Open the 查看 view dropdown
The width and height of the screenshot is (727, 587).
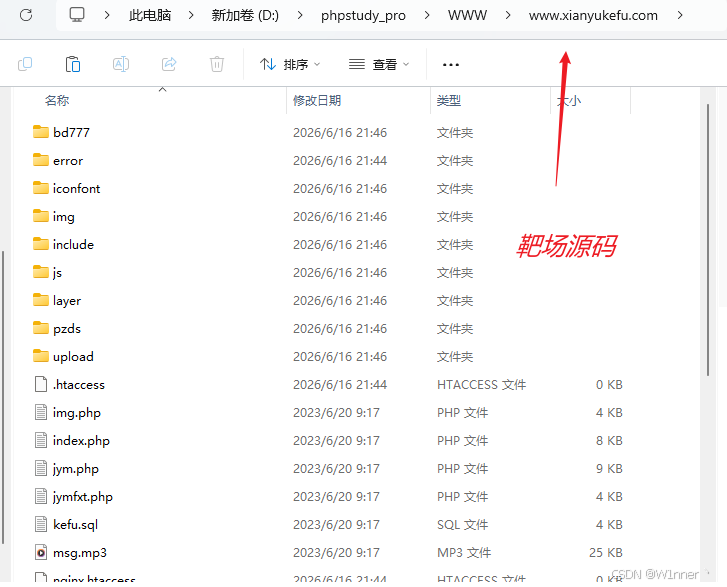tap(379, 64)
